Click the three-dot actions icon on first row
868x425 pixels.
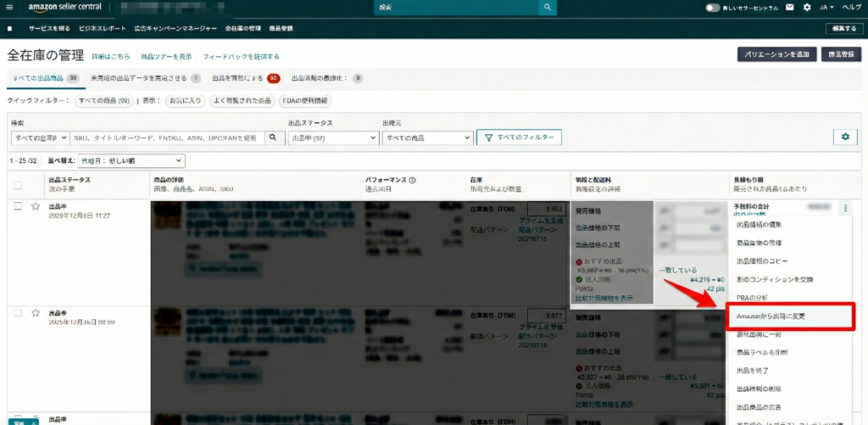[x=845, y=209]
